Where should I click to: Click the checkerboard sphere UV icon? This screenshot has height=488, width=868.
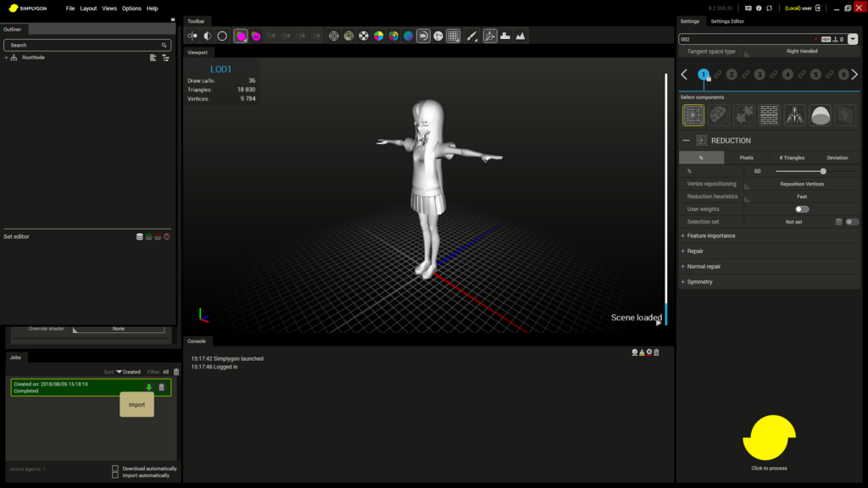[364, 36]
